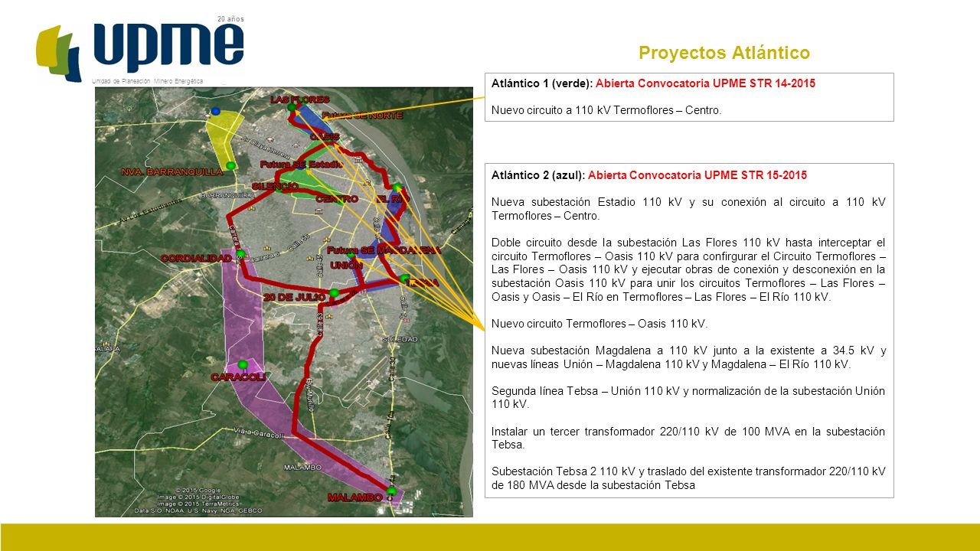Click the '20 años' text above logo
This screenshot has height=551, width=980.
click(231, 18)
